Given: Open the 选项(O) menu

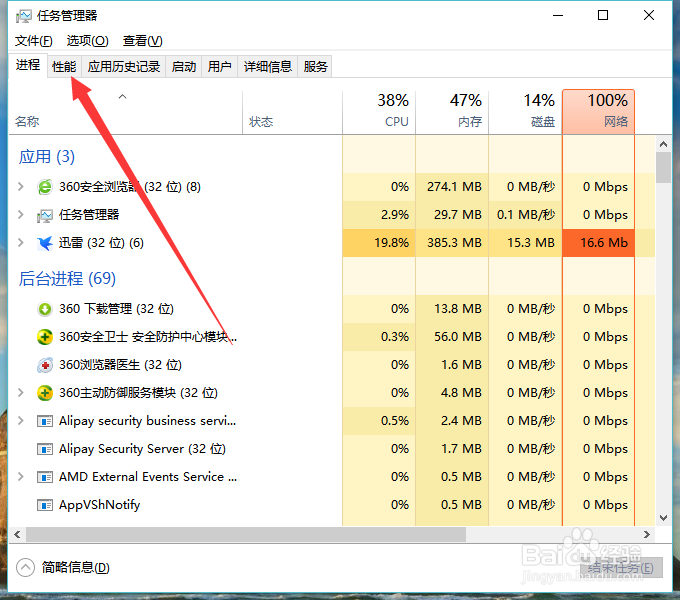Looking at the screenshot, I should [x=87, y=41].
